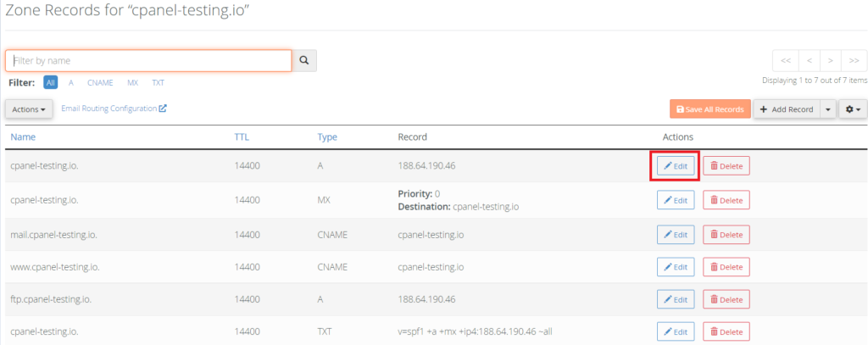Go to last page with >> button
Viewport: 868px width, 345px height.
[x=854, y=60]
